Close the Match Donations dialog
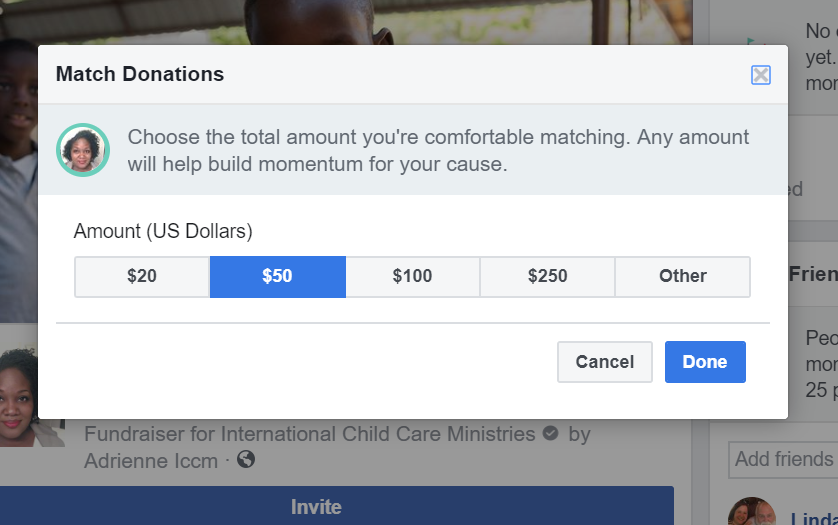The image size is (838, 525). click(761, 75)
